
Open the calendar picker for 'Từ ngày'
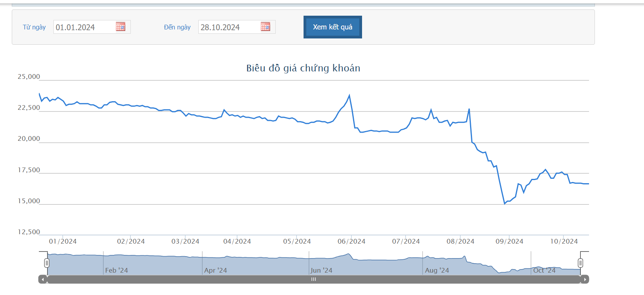(121, 27)
